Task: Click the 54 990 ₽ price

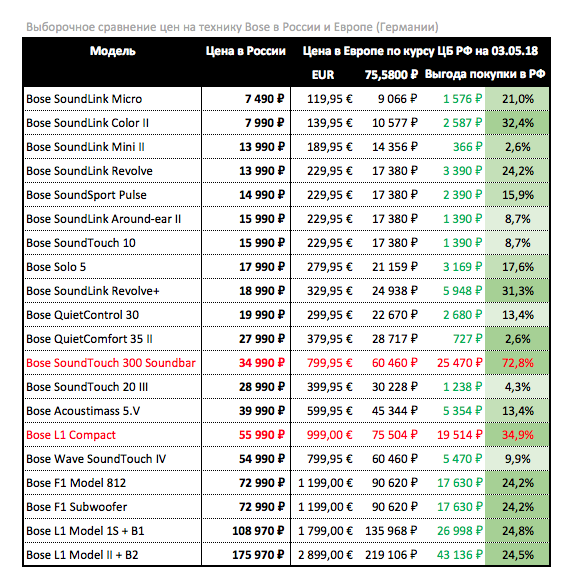Action: 262,459
